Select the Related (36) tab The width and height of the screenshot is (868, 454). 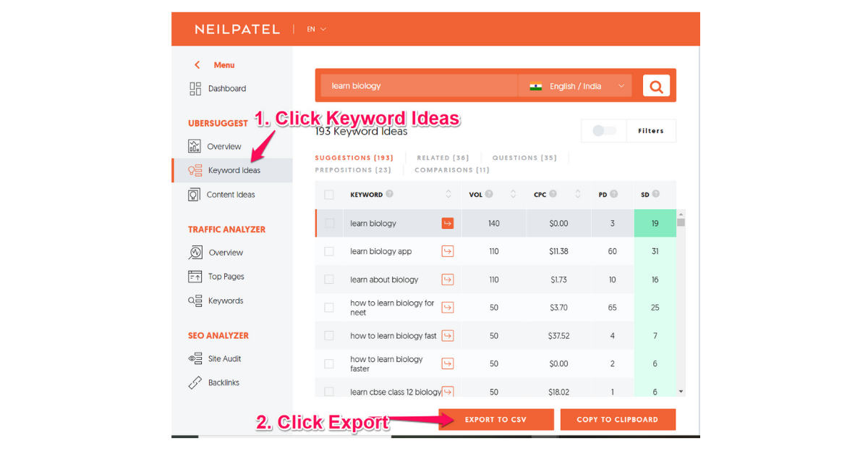pyautogui.click(x=443, y=158)
